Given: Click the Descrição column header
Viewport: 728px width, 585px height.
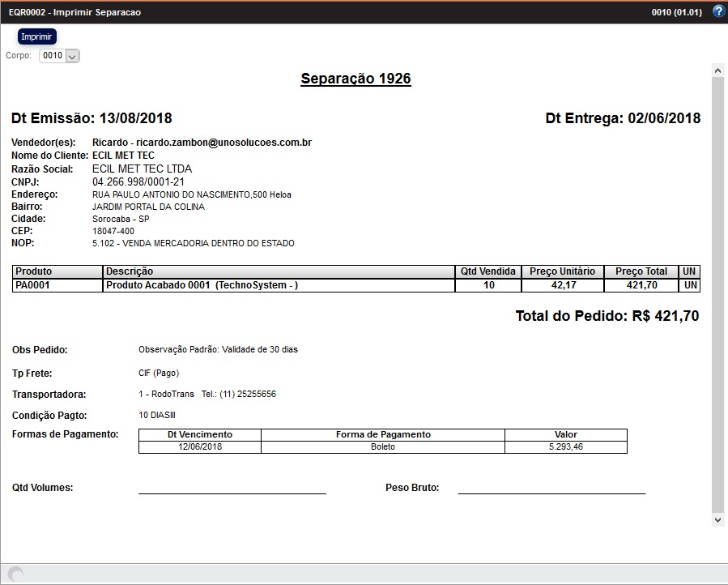Looking at the screenshot, I should (x=279, y=271).
